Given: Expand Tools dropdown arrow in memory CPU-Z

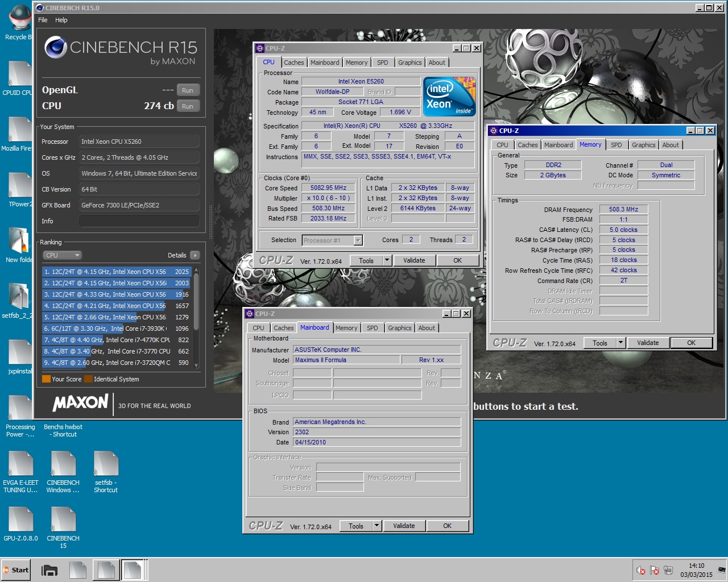Looking at the screenshot, I should tap(621, 343).
